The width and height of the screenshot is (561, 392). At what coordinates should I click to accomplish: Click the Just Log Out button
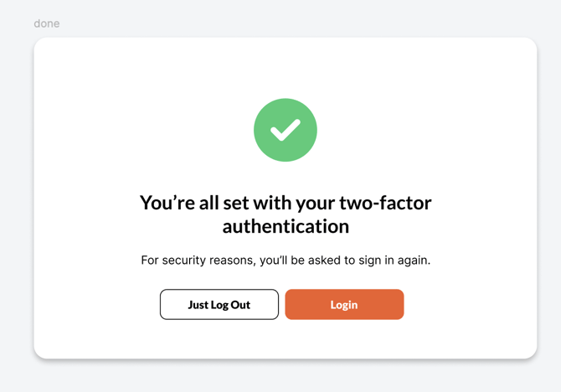coord(219,305)
